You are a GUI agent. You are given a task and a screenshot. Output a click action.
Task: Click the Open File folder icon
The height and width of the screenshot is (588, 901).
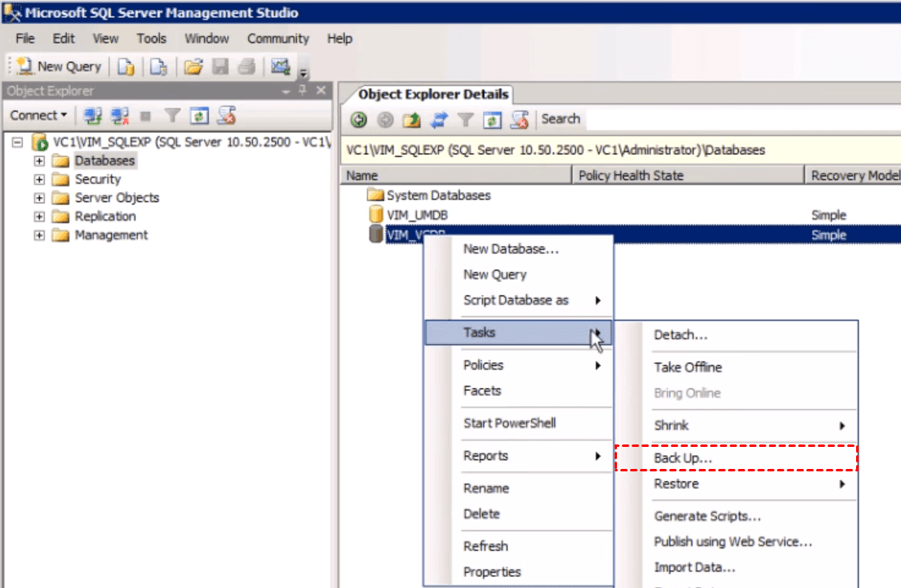tap(193, 67)
